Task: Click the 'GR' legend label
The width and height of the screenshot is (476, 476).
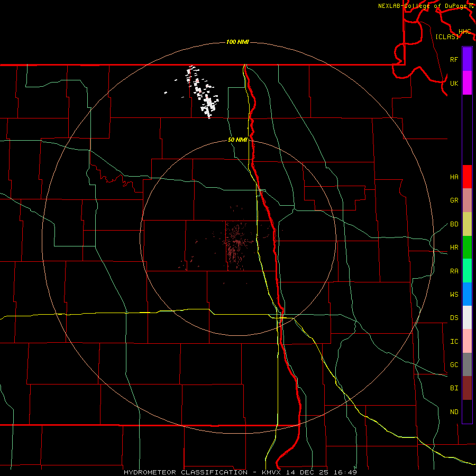Action: [x=454, y=200]
